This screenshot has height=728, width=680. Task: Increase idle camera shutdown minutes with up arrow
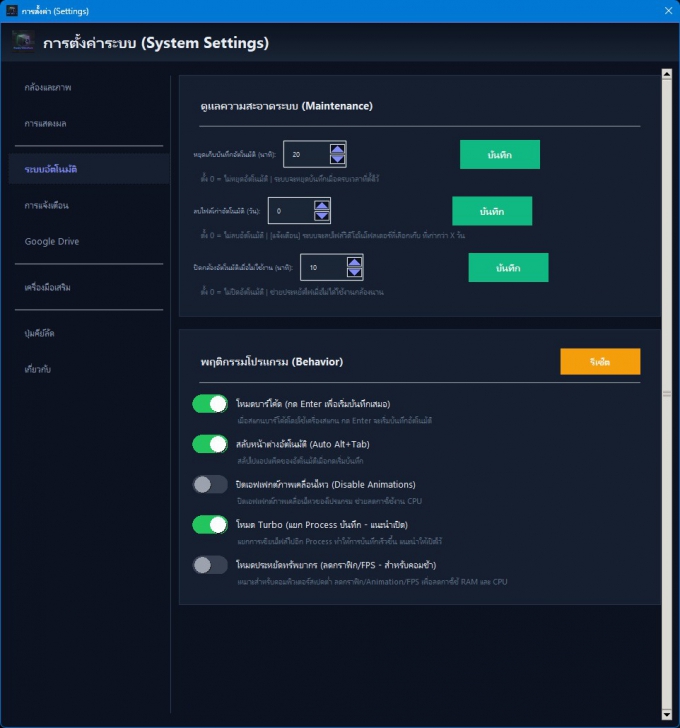tap(353, 262)
